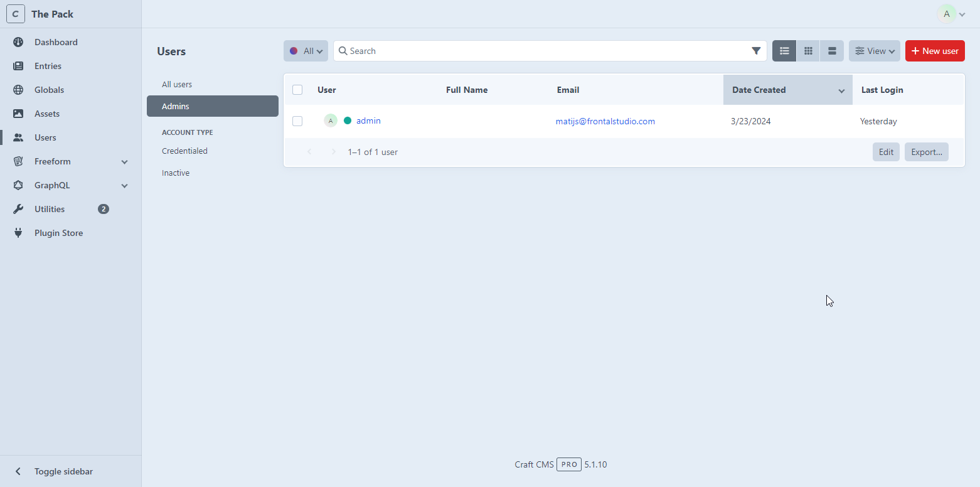Screen dimensions: 980x487
Task: Open the All status filter dropdown
Action: click(306, 51)
